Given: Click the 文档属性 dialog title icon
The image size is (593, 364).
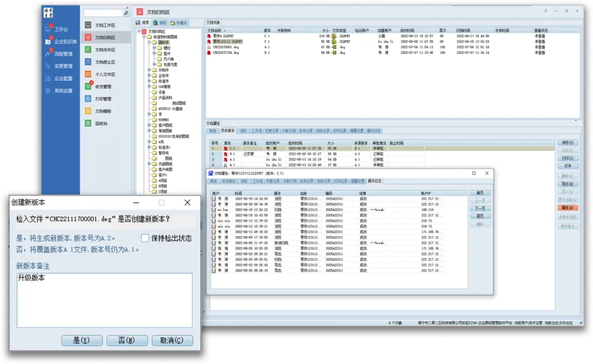Looking at the screenshot, I should click(211, 173).
